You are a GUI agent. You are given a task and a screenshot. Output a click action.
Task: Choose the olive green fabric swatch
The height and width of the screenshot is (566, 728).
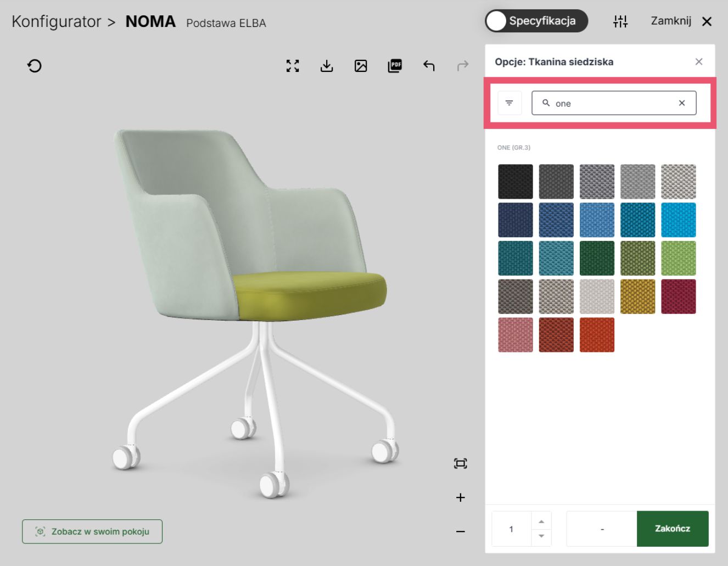pyautogui.click(x=638, y=258)
